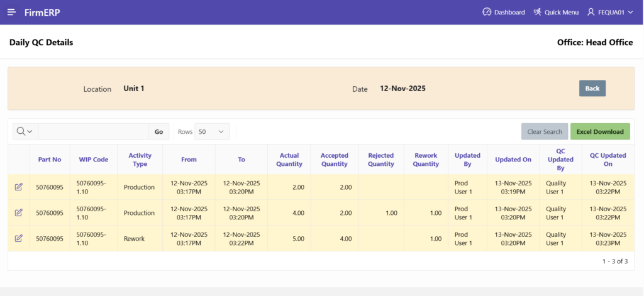The width and height of the screenshot is (644, 296).
Task: Click the Go search button
Action: click(158, 131)
